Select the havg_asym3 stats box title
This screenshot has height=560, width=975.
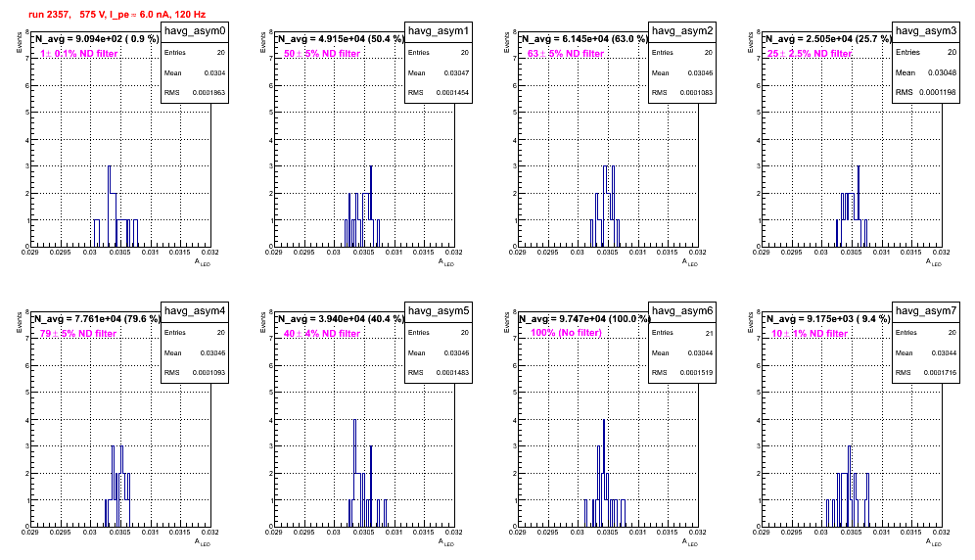pos(926,30)
